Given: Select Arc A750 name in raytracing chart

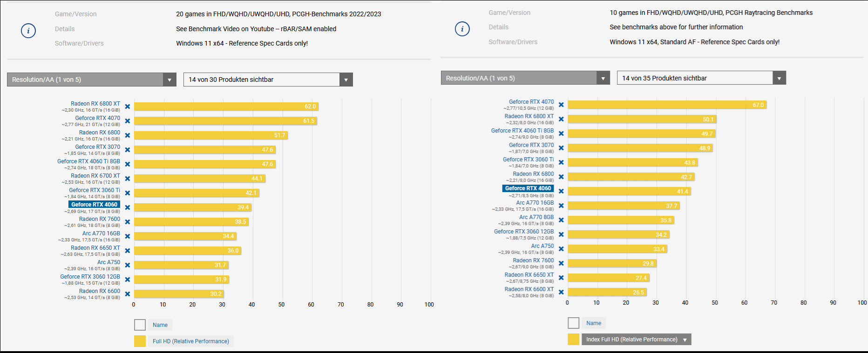Looking at the screenshot, I should click(x=542, y=246).
